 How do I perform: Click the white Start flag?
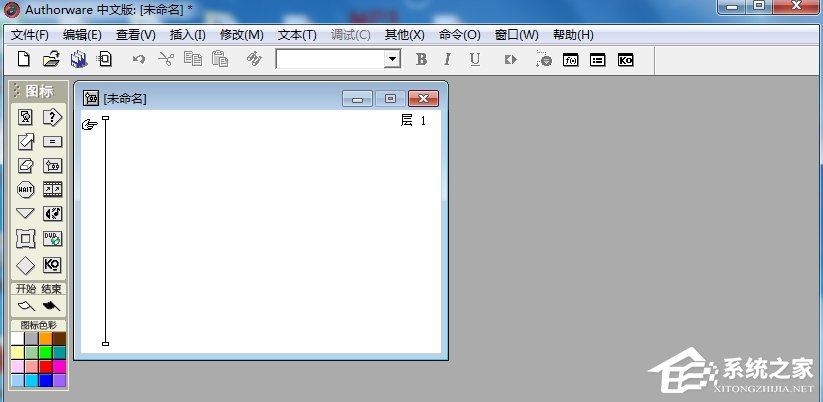[26, 305]
